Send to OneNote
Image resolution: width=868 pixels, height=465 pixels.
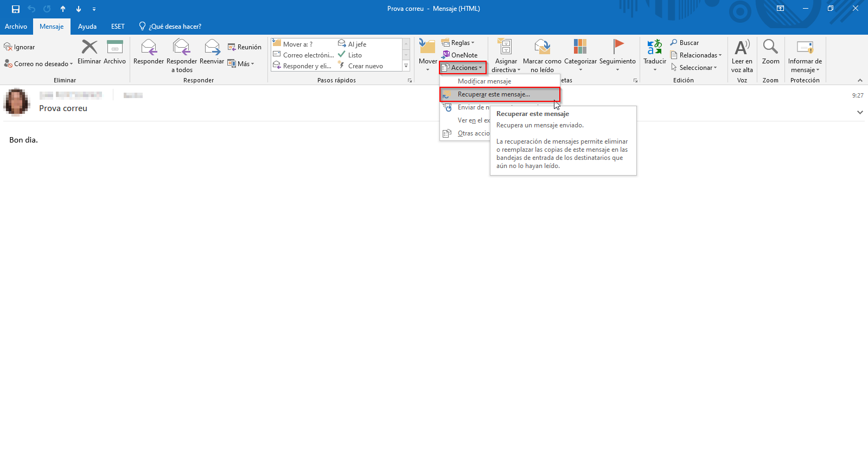click(x=460, y=55)
